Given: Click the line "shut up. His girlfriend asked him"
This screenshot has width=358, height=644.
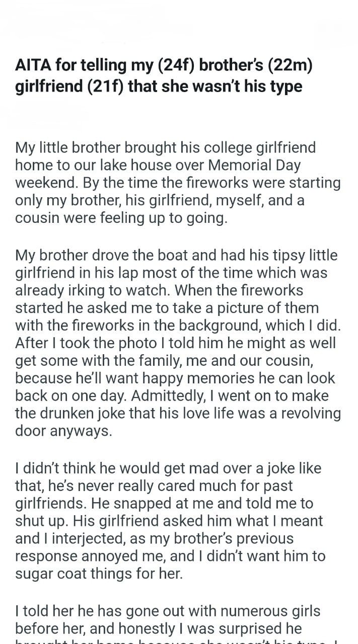Looking at the screenshot, I should pyautogui.click(x=170, y=522).
